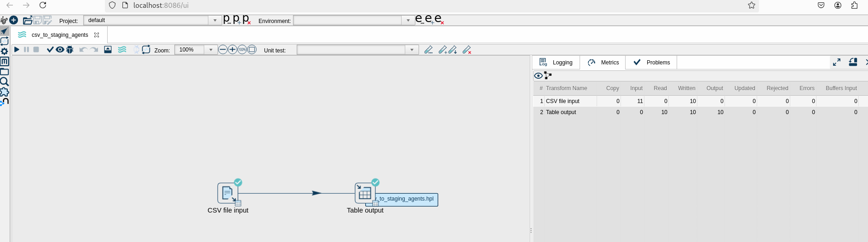Image resolution: width=868 pixels, height=242 pixels.
Task: Click the preview pipeline eye icon
Action: (60, 50)
